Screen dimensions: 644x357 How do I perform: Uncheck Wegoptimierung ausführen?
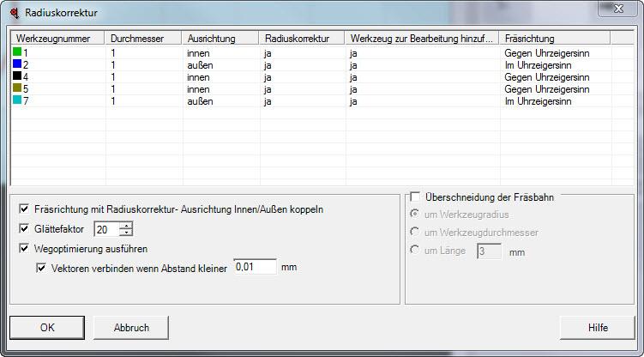[x=24, y=249]
